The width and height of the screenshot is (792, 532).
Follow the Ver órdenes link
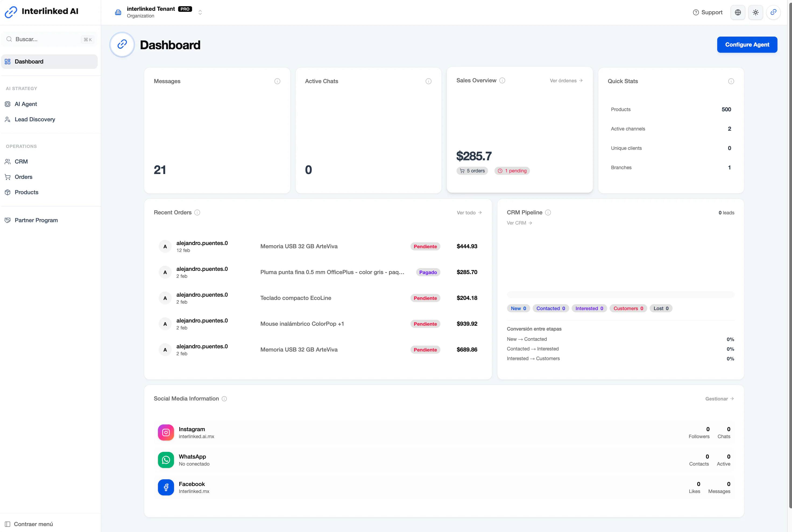pyautogui.click(x=566, y=80)
